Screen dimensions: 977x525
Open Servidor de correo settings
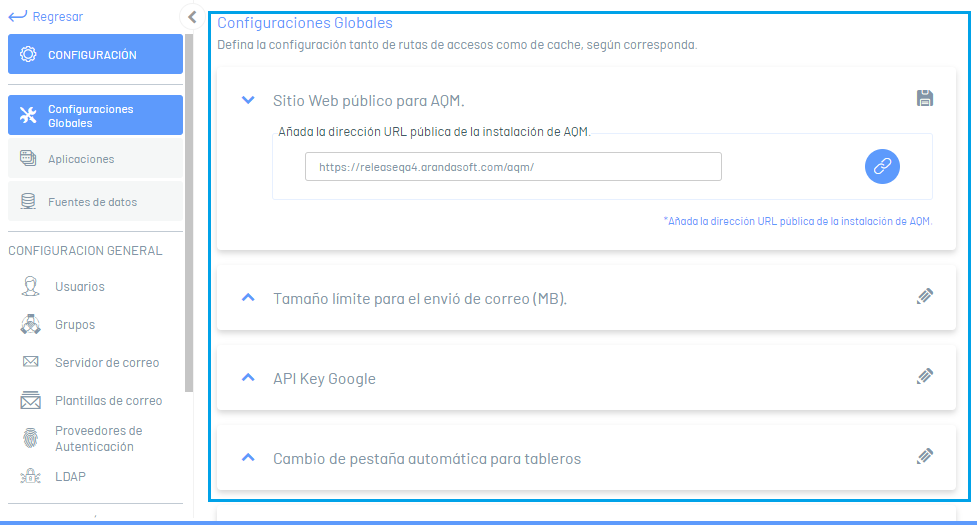(106, 363)
